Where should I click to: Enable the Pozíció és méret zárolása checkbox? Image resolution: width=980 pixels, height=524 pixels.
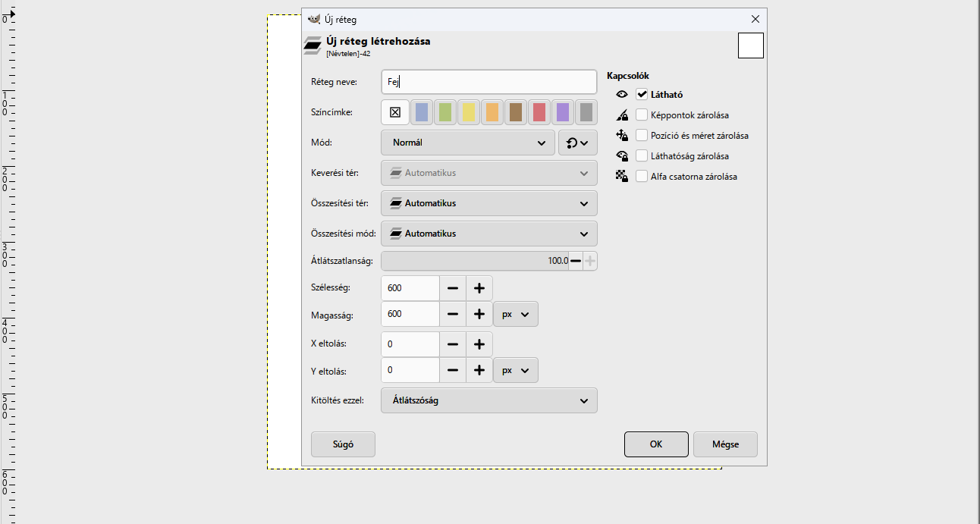[642, 136]
